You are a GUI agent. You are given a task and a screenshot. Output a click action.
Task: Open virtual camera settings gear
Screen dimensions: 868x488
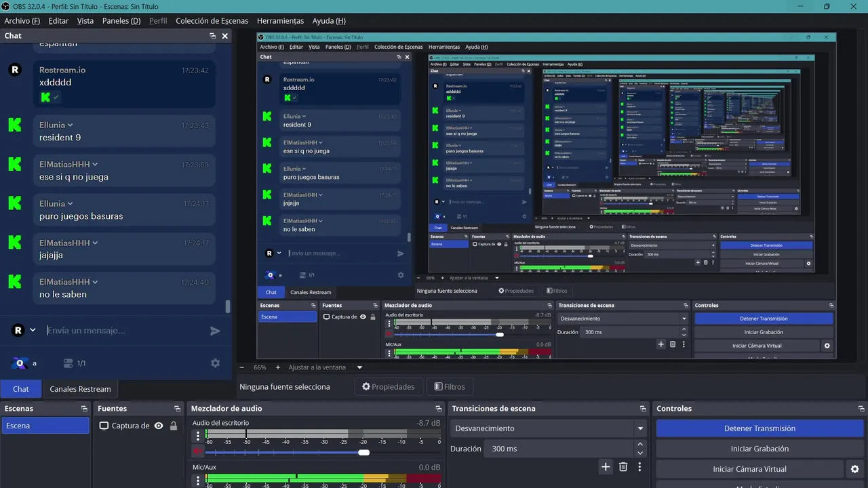tap(855, 469)
